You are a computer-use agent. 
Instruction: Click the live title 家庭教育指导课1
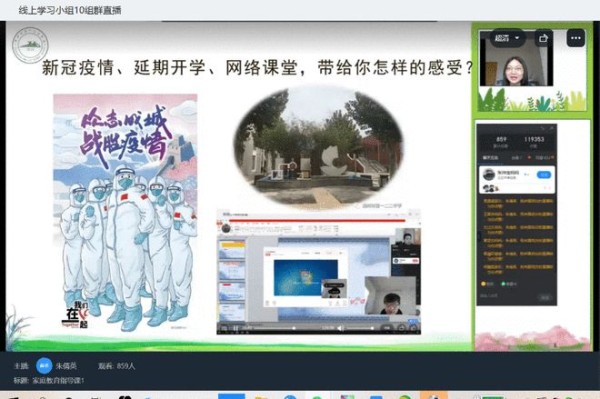pos(58,381)
